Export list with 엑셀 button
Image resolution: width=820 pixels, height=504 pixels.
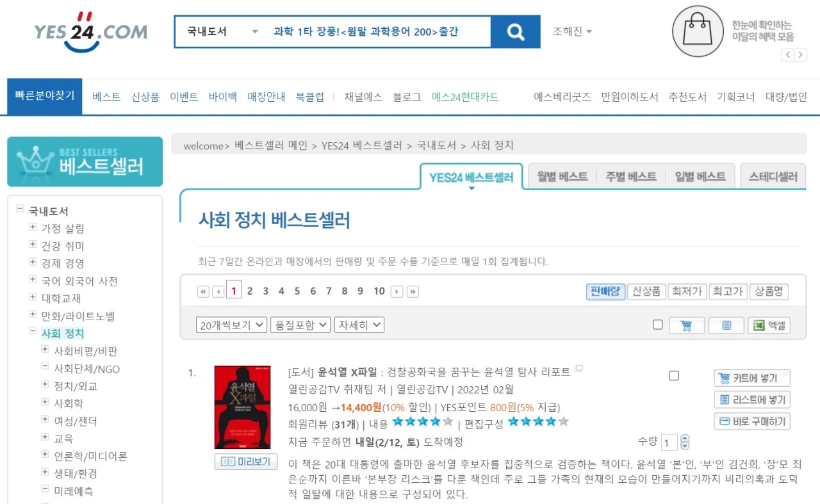click(x=769, y=325)
